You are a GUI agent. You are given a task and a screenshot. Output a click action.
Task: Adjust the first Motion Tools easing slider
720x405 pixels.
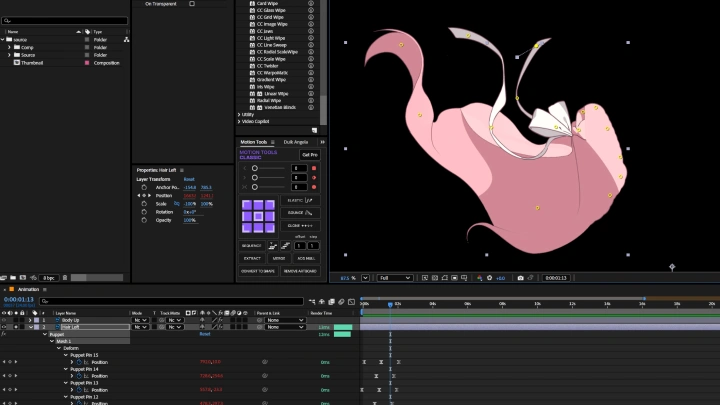[x=255, y=170]
